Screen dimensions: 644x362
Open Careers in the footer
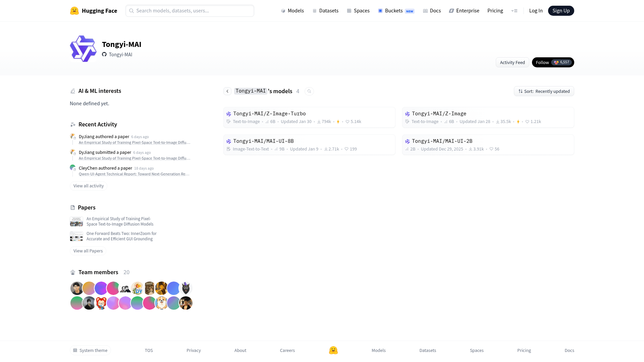pos(287,350)
